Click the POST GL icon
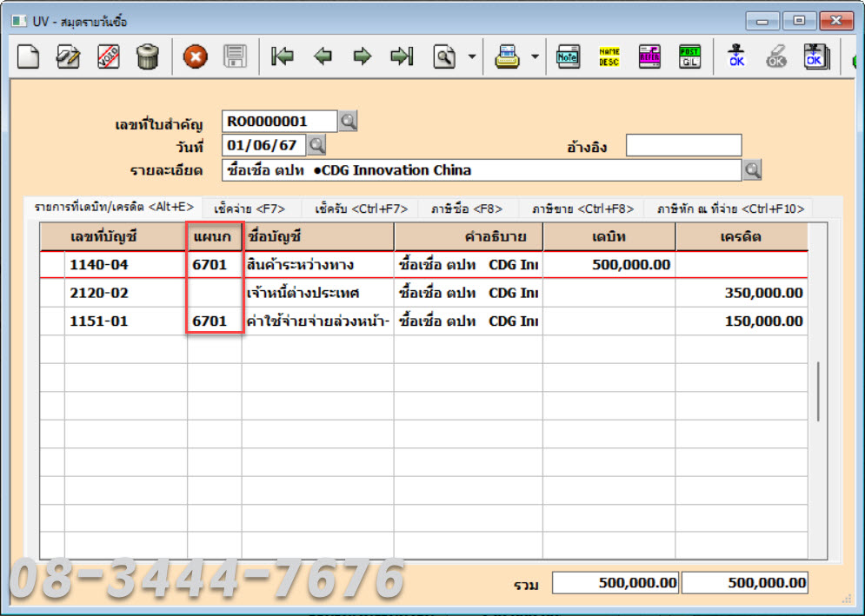The height and width of the screenshot is (616, 865). tap(689, 56)
